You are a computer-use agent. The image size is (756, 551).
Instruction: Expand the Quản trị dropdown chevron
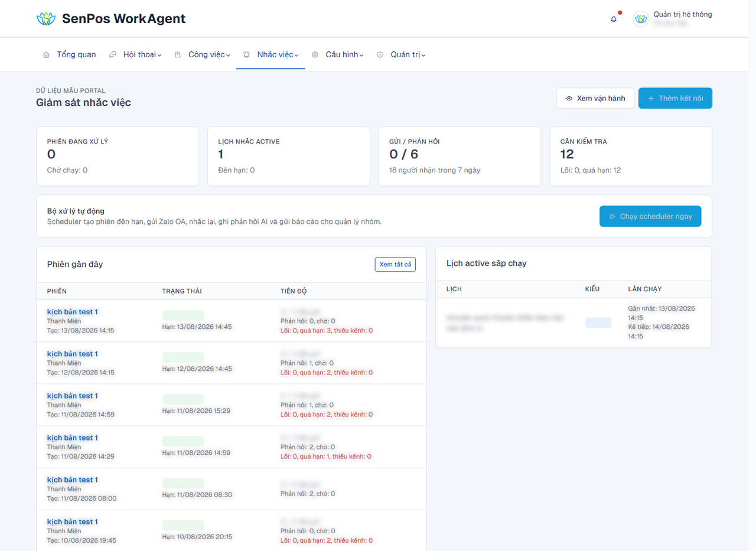(423, 56)
